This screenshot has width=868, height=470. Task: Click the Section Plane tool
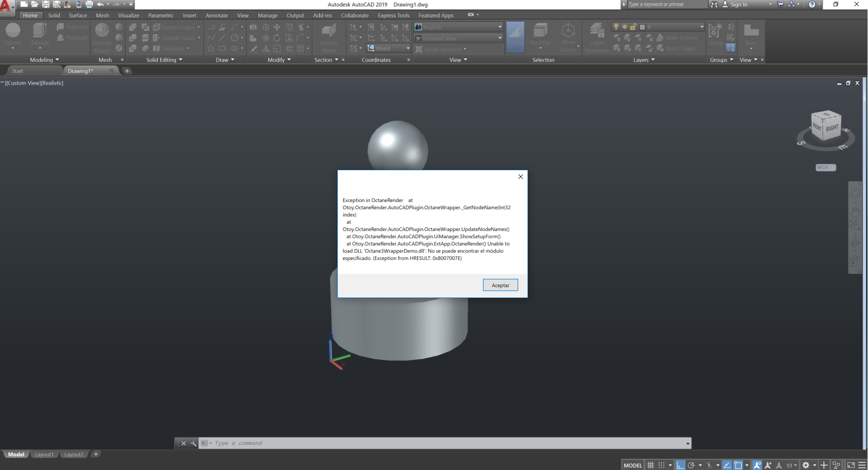tap(329, 38)
